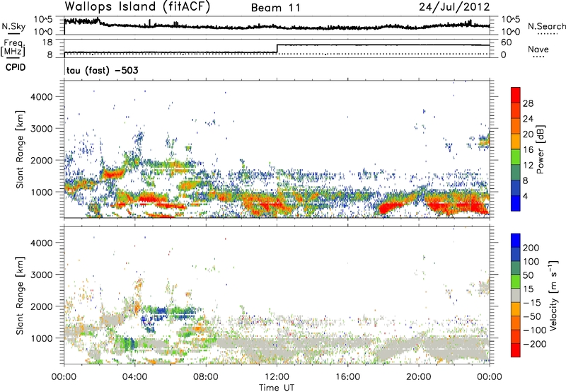This screenshot has width=566, height=392.
Task: Click the 'Freq. [MHz]' axis label
Action: (13, 47)
